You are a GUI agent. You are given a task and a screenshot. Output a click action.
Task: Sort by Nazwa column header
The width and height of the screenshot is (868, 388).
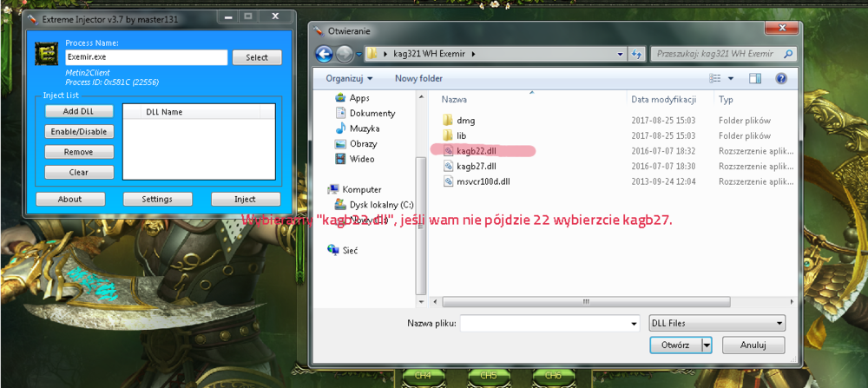pos(454,100)
